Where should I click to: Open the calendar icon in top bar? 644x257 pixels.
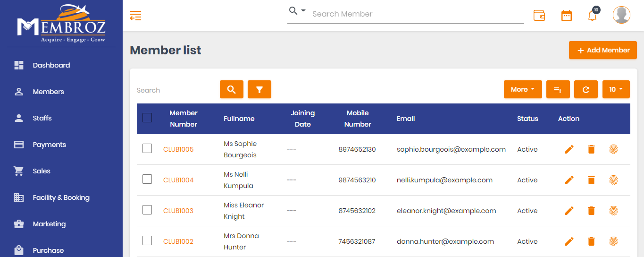coord(566,16)
